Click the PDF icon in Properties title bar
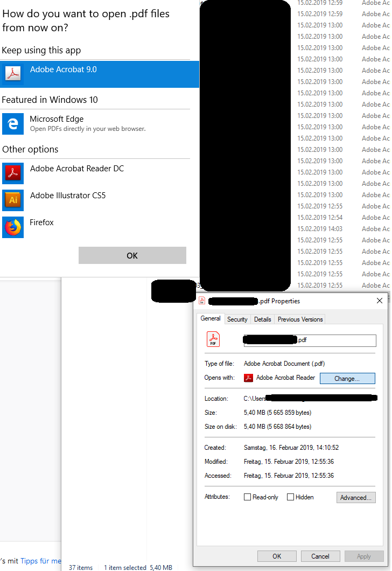Viewport: 392px width, 571px height. tap(202, 301)
